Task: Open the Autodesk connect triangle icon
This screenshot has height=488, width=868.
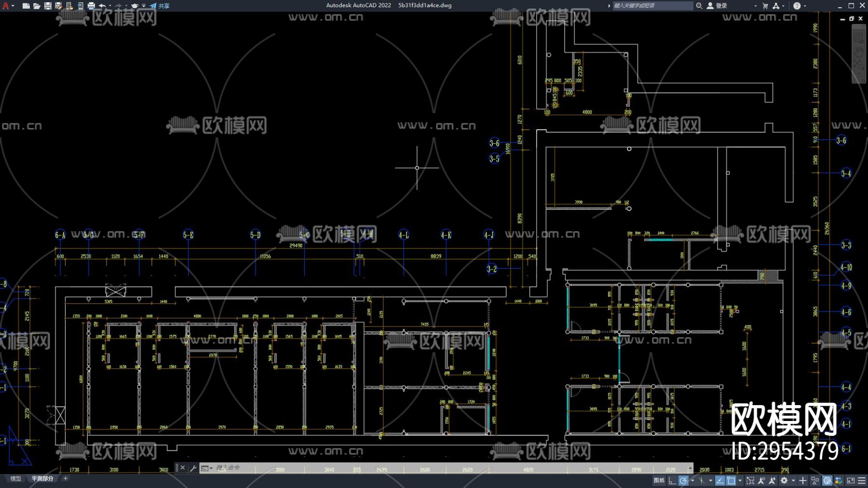Action: click(776, 6)
